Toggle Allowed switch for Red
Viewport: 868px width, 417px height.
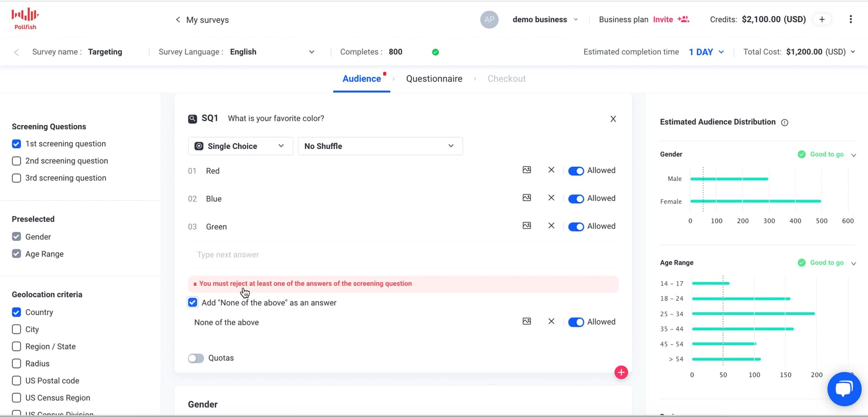pos(576,171)
